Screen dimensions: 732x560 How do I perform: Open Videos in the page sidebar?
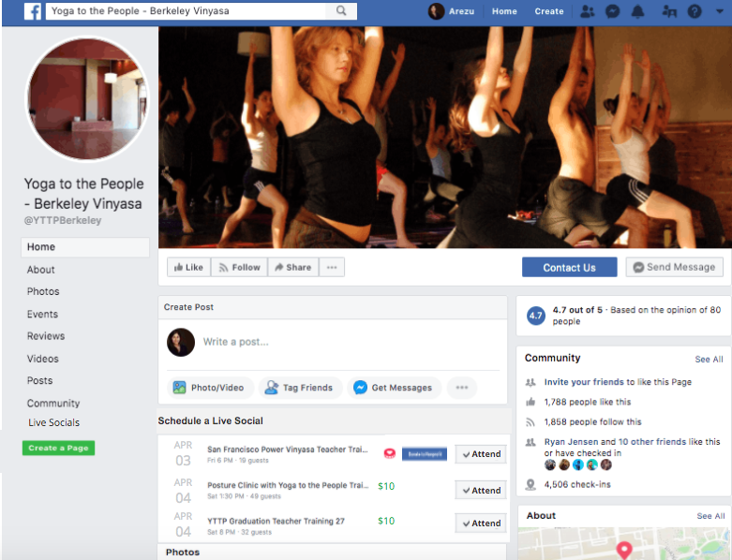[42, 359]
